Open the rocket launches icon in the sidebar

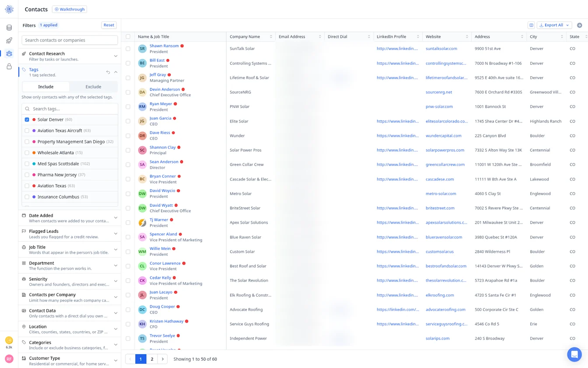9,41
